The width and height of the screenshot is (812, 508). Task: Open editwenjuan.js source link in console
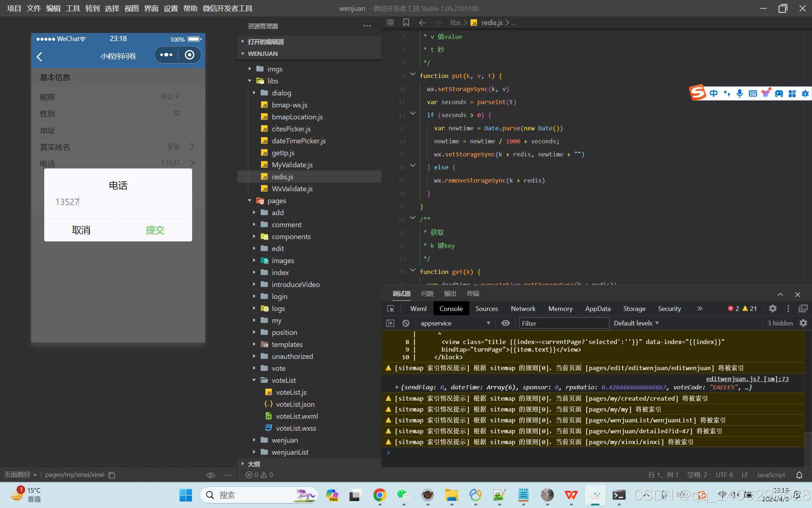tap(747, 379)
